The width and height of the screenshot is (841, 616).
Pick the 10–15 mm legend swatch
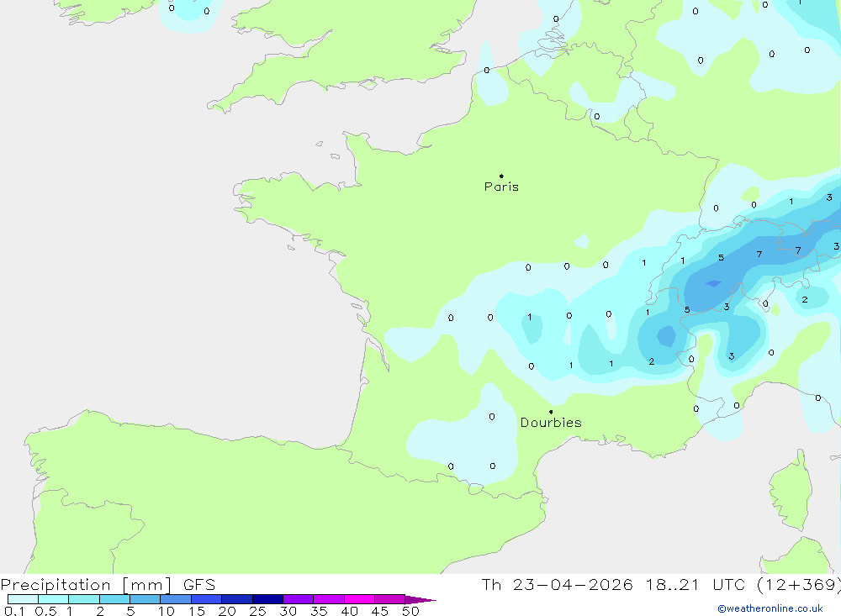pos(176,599)
